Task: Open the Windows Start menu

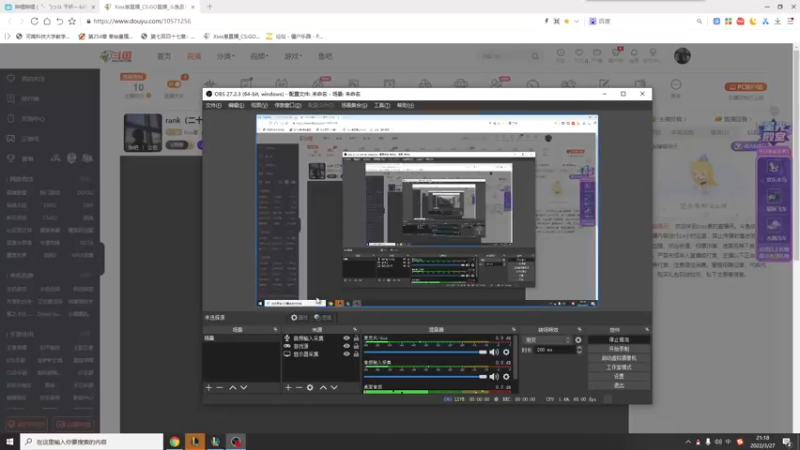Action: pos(10,442)
